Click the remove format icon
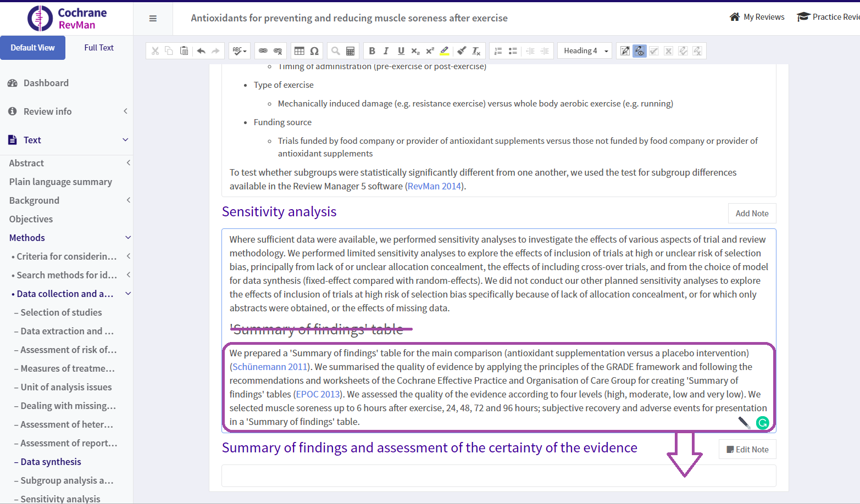The height and width of the screenshot is (504, 860). tap(476, 51)
